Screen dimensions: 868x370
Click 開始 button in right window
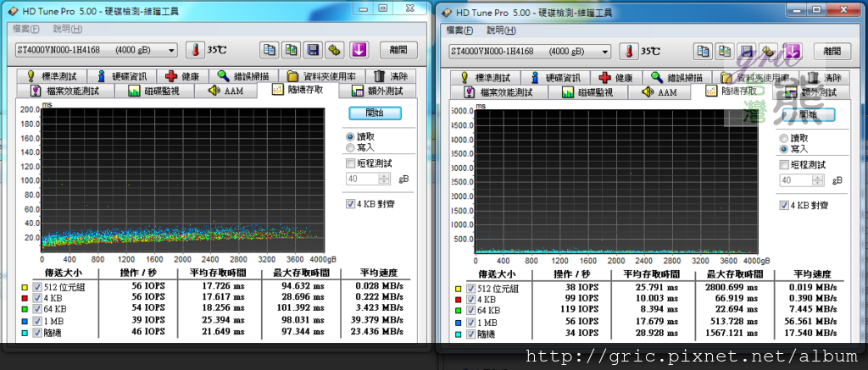[809, 114]
